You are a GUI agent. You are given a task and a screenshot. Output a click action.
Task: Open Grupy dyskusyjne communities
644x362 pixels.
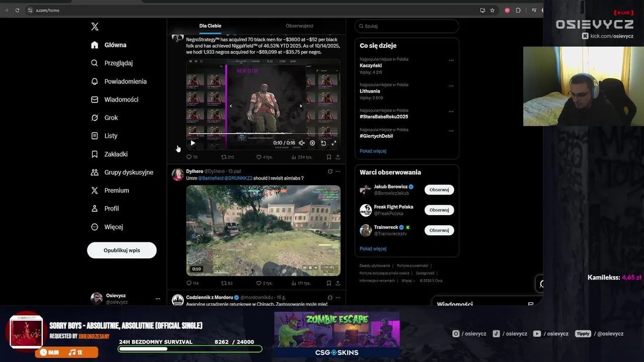click(x=122, y=172)
